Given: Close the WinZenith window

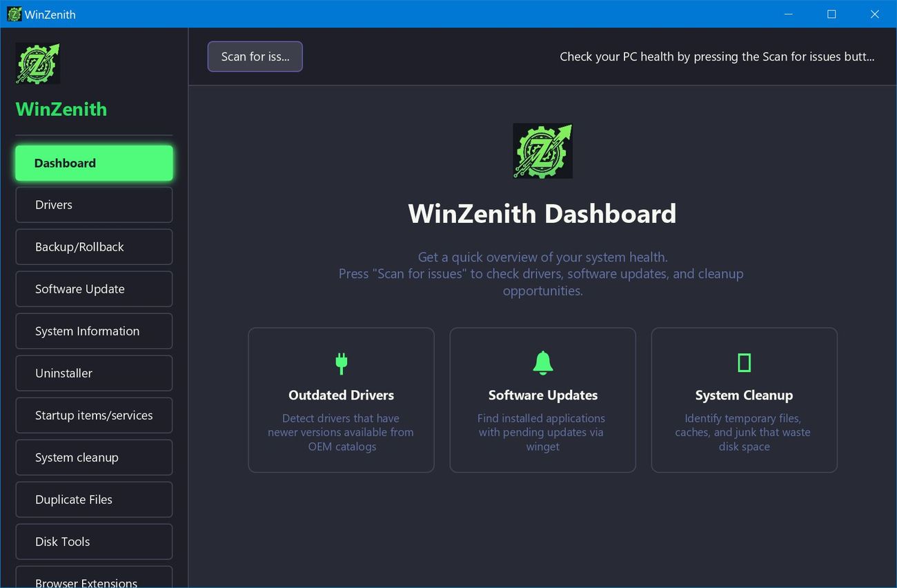Looking at the screenshot, I should click(x=874, y=14).
